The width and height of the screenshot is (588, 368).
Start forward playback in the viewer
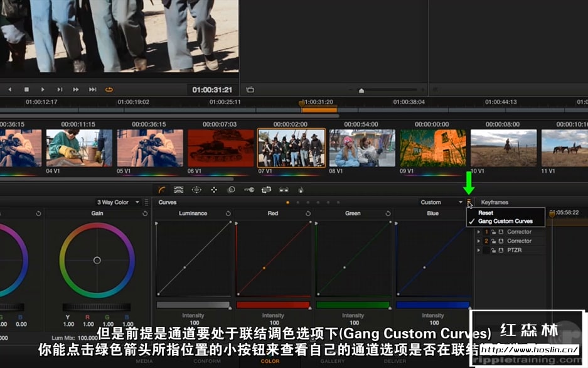(43, 90)
